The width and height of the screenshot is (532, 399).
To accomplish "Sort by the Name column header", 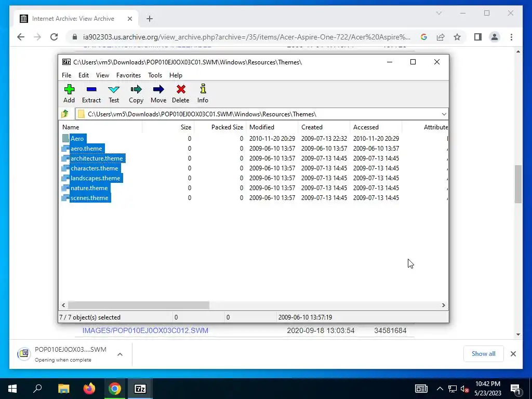I will tap(100, 127).
